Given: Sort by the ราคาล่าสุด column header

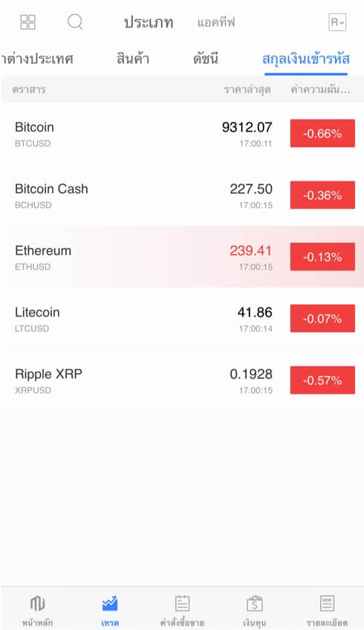Looking at the screenshot, I should click(247, 89).
